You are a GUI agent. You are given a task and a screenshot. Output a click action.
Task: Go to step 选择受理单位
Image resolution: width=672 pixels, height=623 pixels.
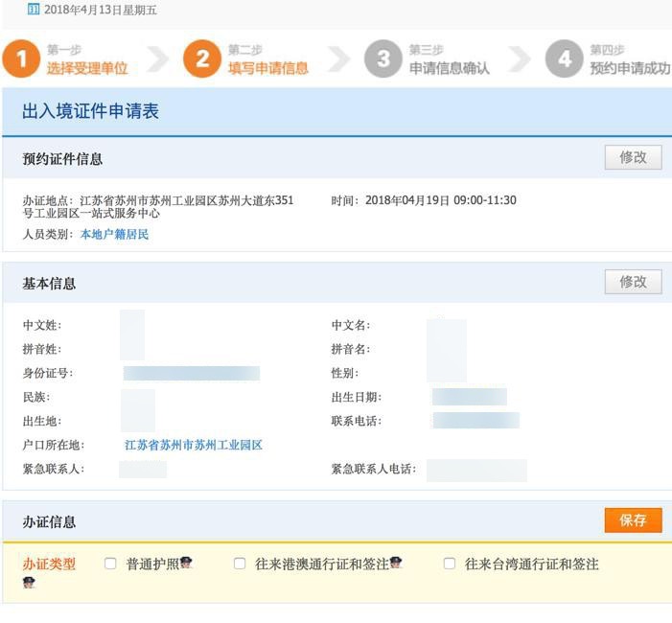(x=87, y=68)
